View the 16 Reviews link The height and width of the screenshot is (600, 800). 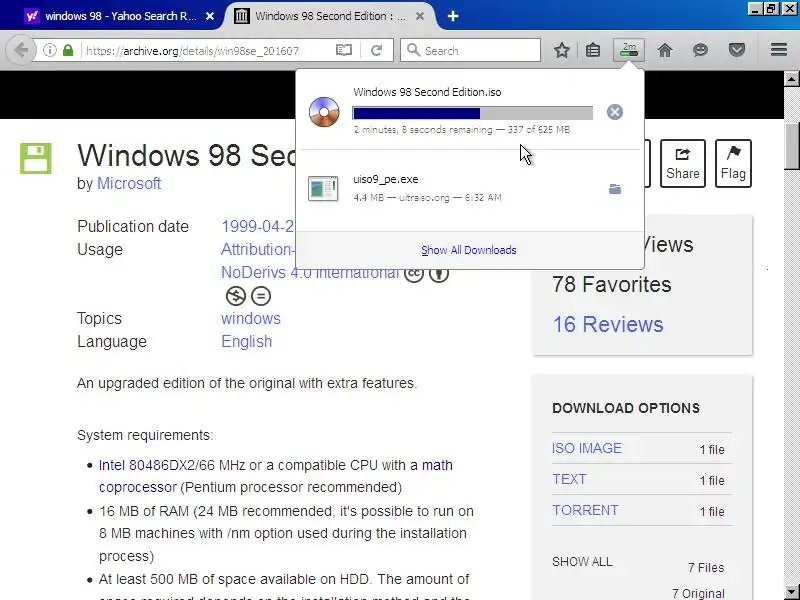(x=608, y=324)
